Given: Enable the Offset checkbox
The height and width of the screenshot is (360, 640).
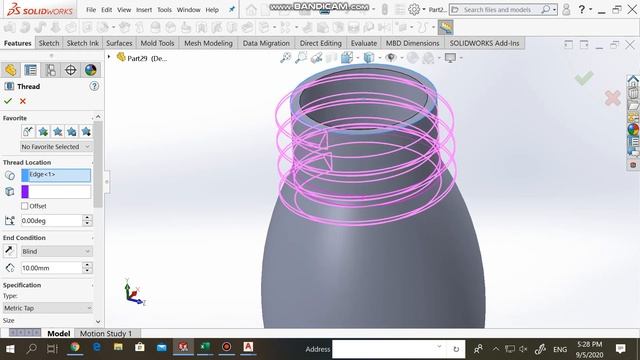Looking at the screenshot, I should 25,206.
